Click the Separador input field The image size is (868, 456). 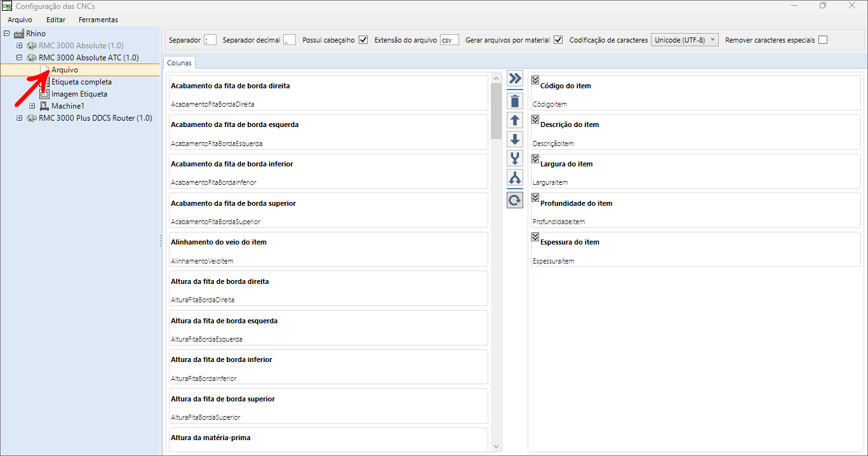[210, 40]
